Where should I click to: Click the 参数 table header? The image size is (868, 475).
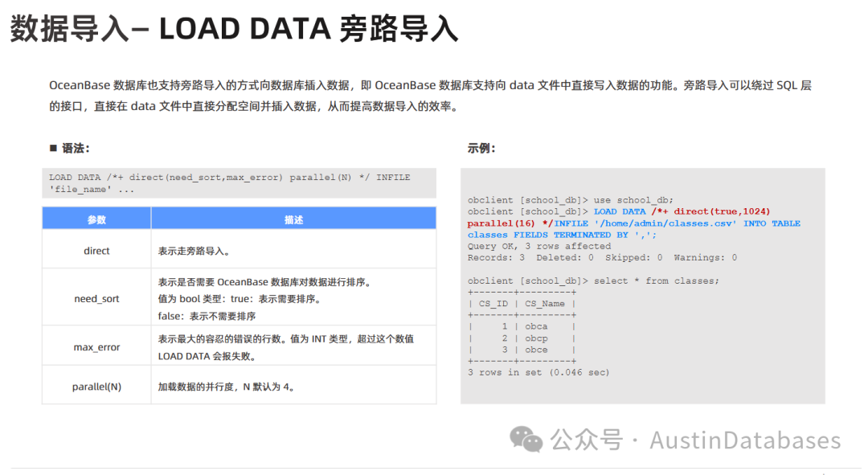point(96,219)
